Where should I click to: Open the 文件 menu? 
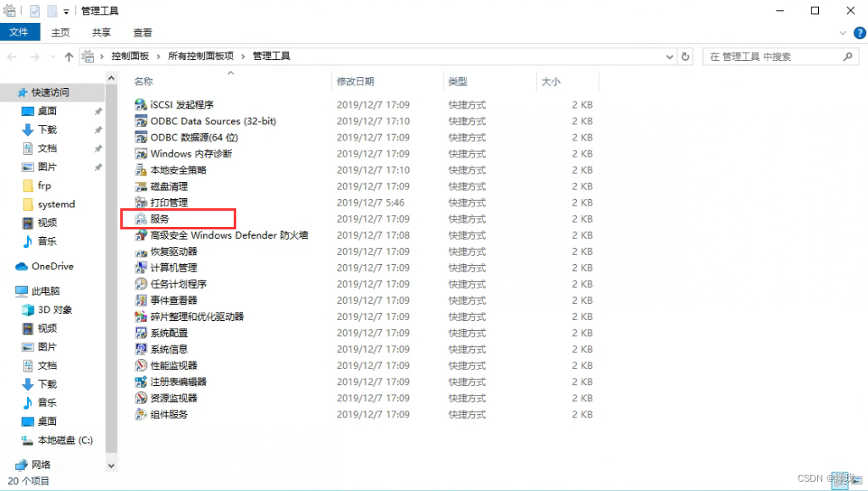(x=21, y=32)
